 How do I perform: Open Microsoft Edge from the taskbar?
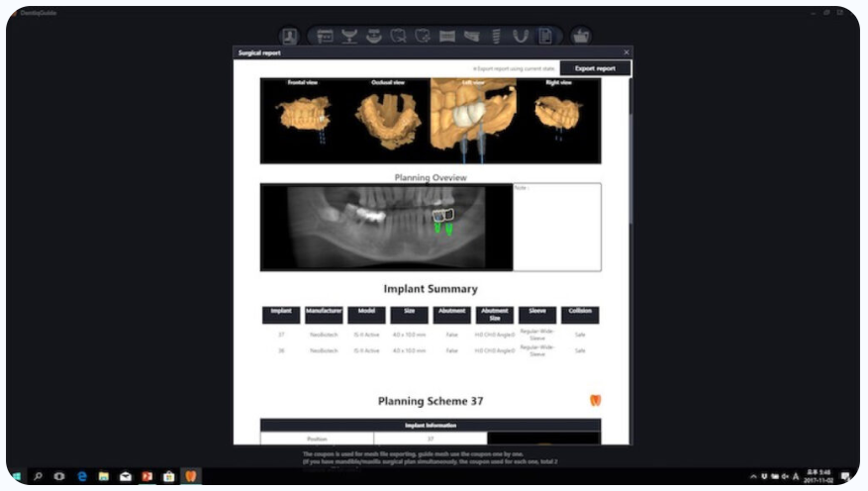[x=82, y=476]
